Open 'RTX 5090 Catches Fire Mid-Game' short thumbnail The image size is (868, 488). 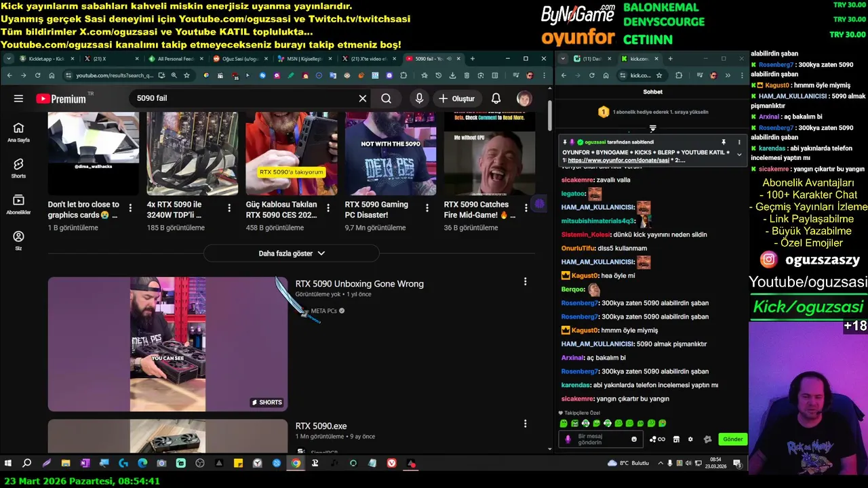click(x=490, y=154)
